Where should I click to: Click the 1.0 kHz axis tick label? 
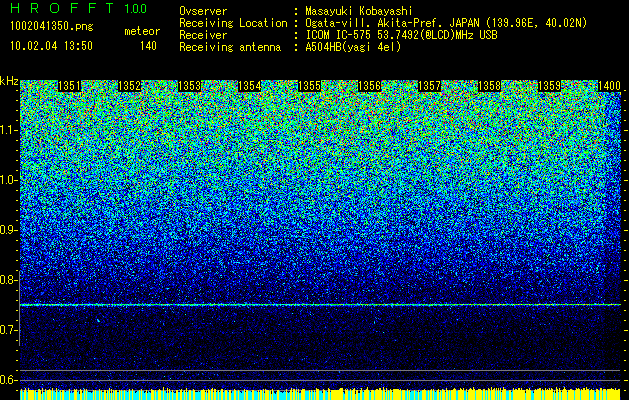pyautogui.click(x=7, y=180)
